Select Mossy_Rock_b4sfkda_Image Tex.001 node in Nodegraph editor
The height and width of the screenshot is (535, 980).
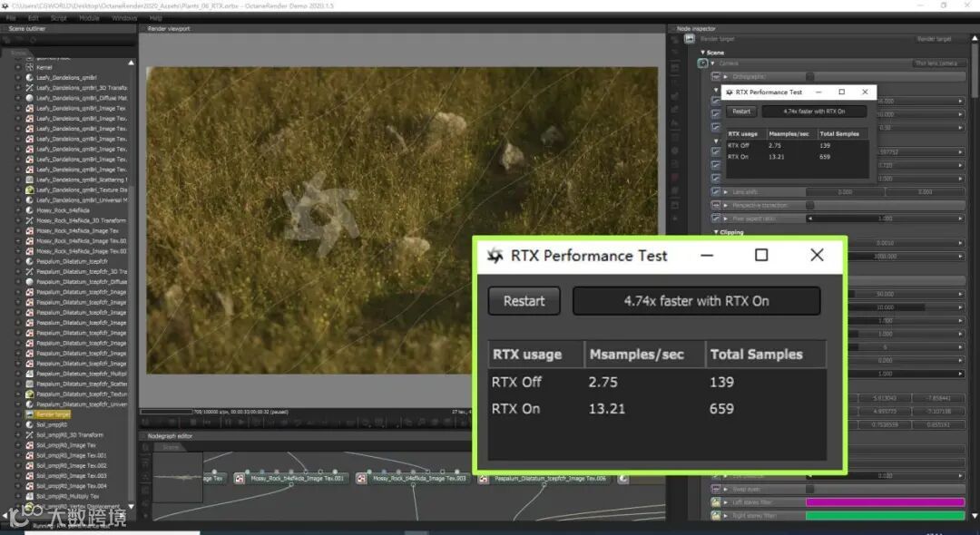point(290,478)
